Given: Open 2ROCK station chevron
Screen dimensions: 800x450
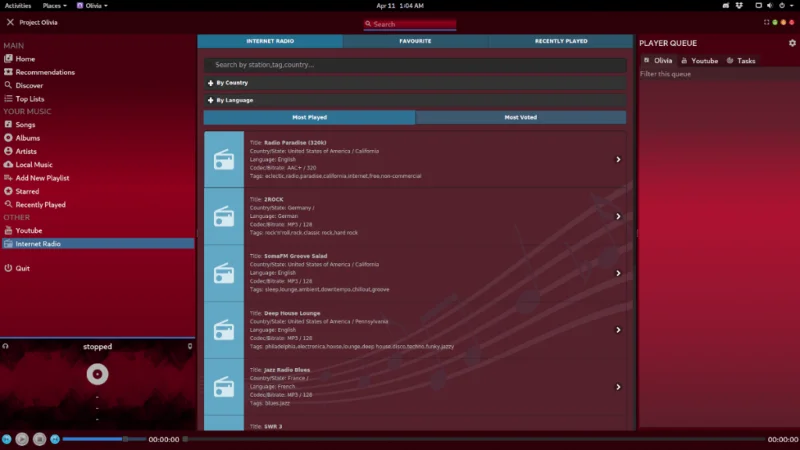Looking at the screenshot, I should [x=618, y=216].
